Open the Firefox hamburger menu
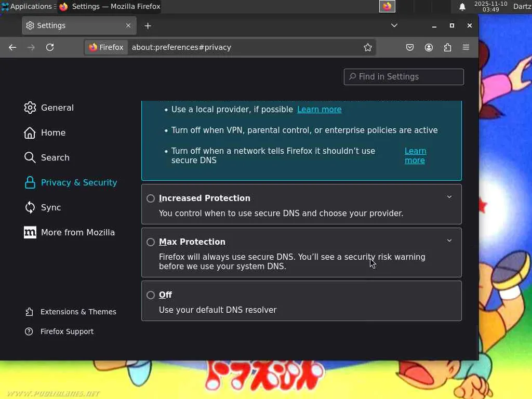The image size is (532, 399). [x=466, y=47]
